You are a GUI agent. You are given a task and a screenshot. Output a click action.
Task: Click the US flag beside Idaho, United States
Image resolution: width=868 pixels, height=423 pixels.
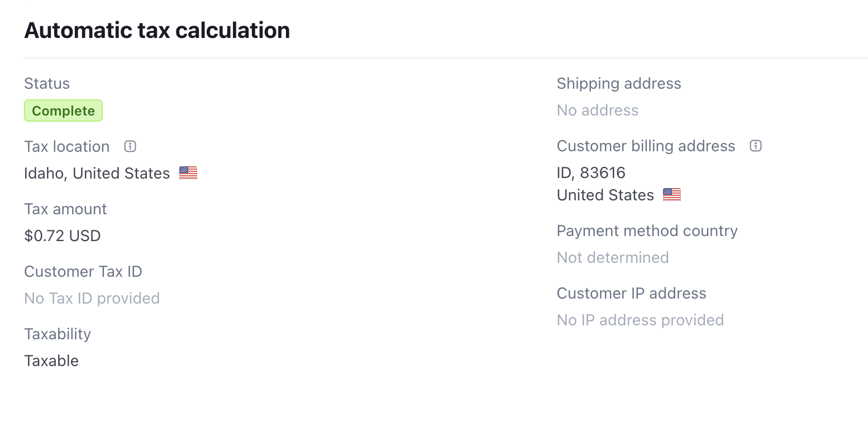point(188,174)
